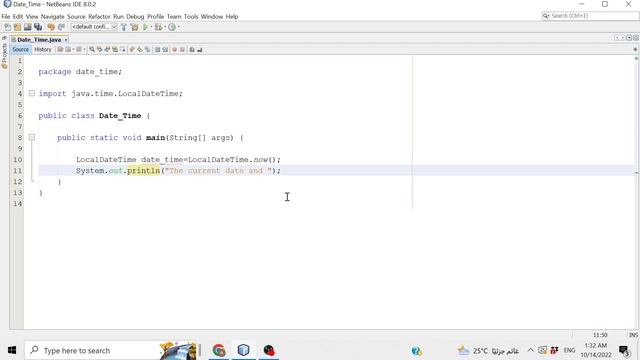This screenshot has height=360, width=640.
Task: Open Run Project dropdown arrow
Action: (x=151, y=27)
